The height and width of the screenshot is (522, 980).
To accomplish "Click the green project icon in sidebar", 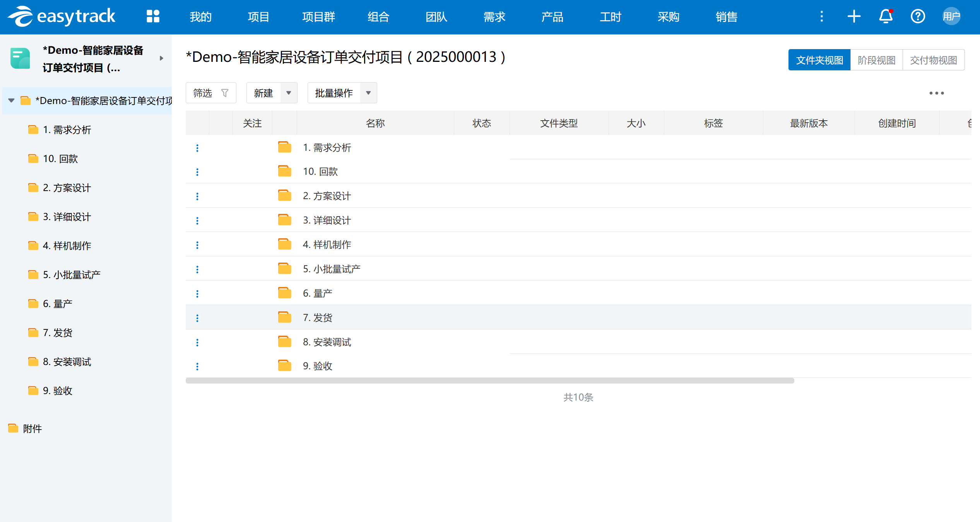I will pos(20,58).
